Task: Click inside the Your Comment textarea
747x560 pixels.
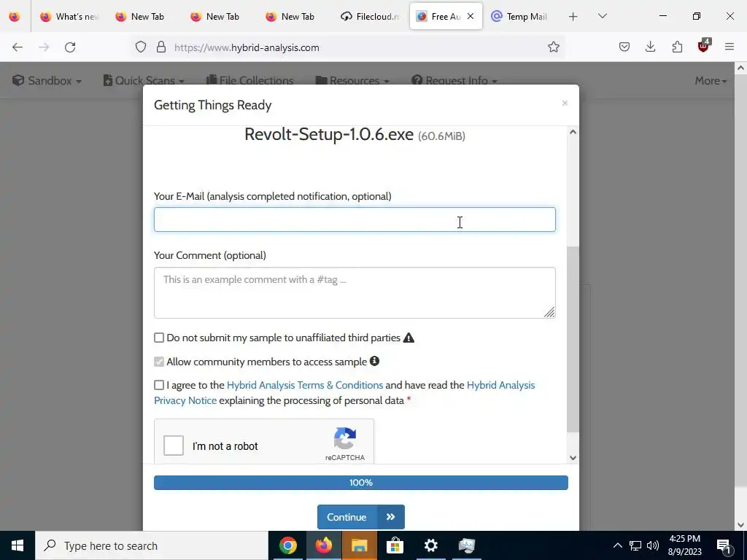Action: coord(355,292)
